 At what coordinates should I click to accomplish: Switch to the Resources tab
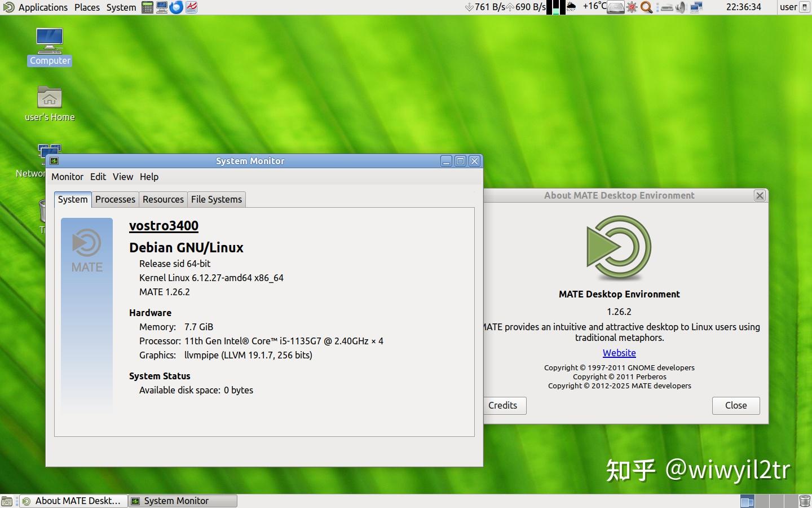coord(163,199)
